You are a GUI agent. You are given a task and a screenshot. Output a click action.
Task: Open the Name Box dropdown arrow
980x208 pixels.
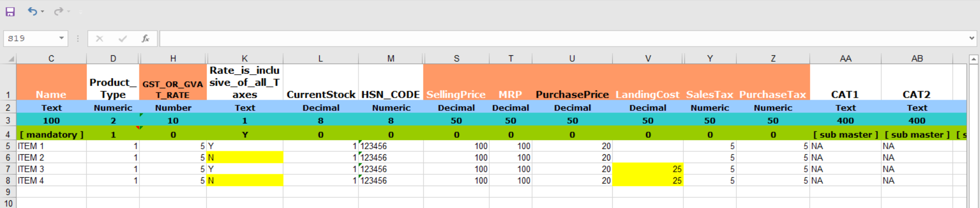(x=61, y=38)
